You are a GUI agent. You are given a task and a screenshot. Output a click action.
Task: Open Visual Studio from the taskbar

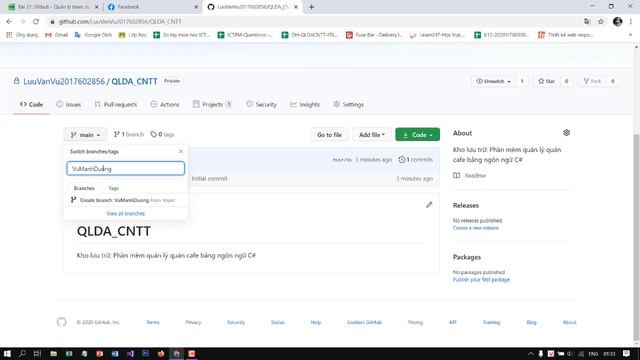(x=130, y=353)
